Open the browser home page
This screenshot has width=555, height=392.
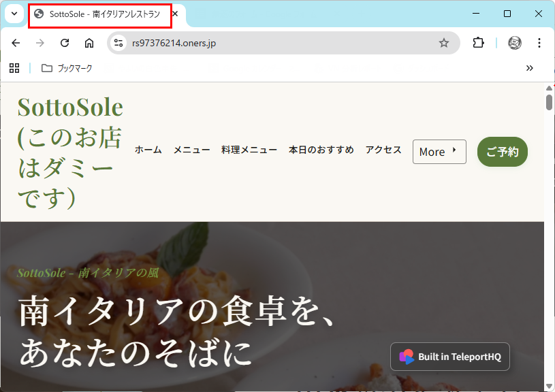89,42
